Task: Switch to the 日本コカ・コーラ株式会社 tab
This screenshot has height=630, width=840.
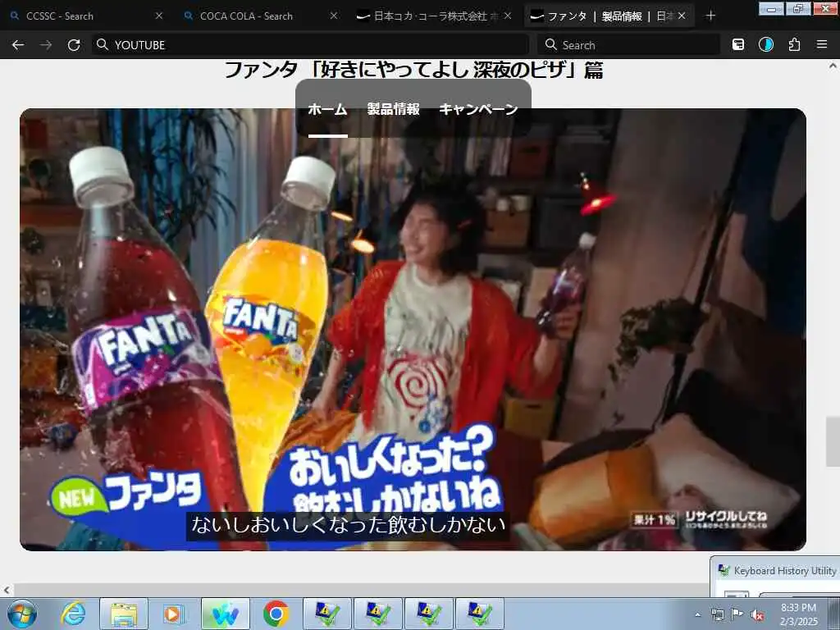Action: (434, 16)
